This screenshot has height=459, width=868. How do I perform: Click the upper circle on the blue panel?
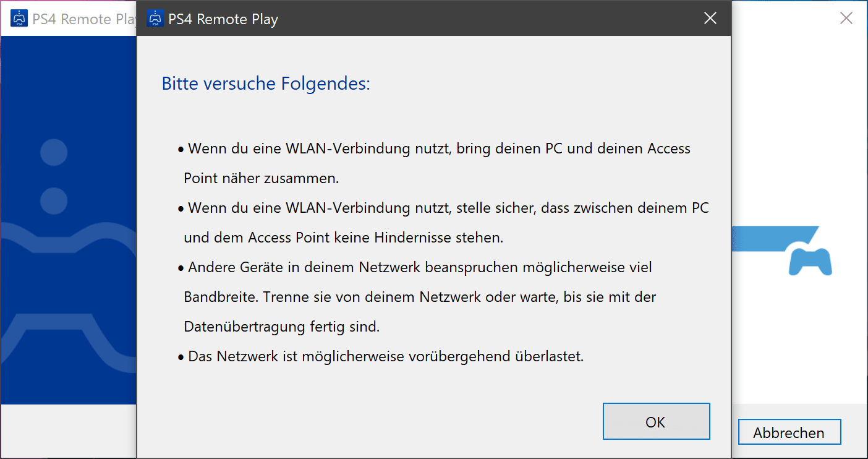54,152
